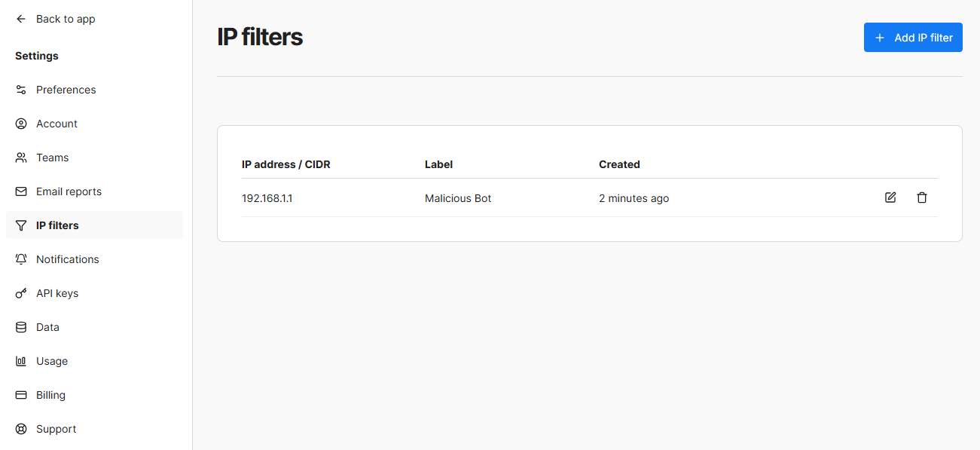Click the Teams people icon
This screenshot has width=980, height=450.
(x=21, y=158)
